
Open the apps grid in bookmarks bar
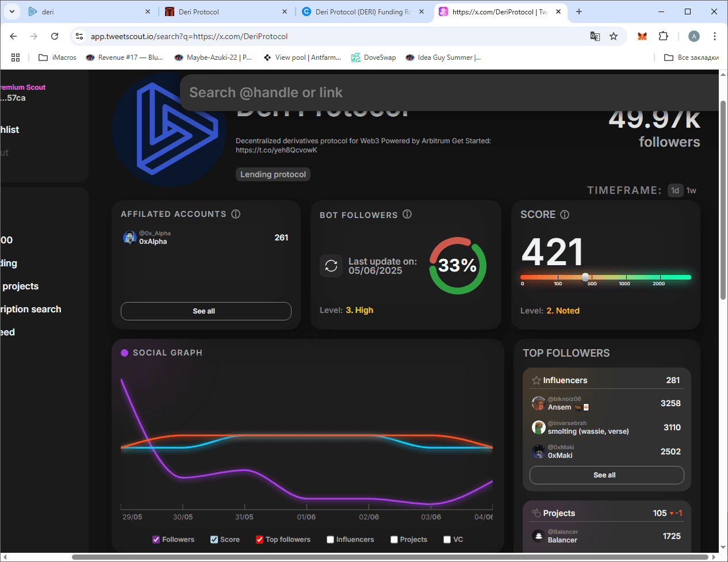(16, 58)
